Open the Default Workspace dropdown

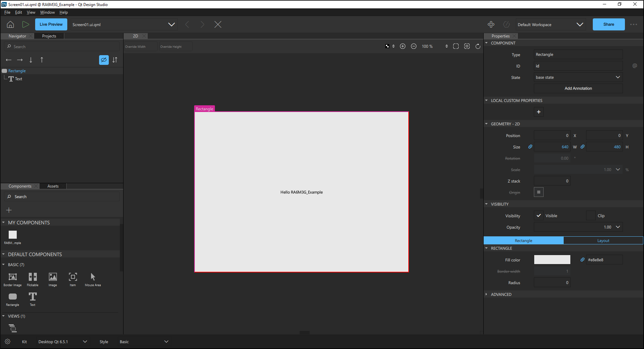pyautogui.click(x=550, y=24)
